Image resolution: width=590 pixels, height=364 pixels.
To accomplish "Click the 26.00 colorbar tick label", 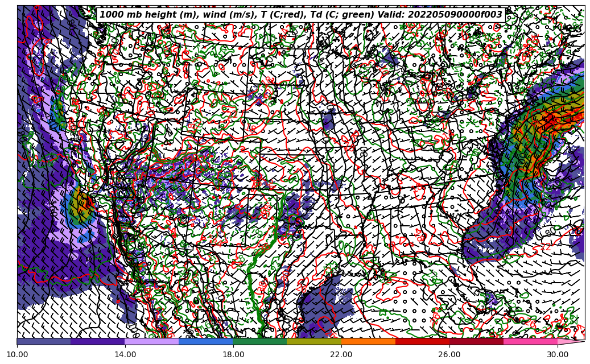I will (449, 354).
